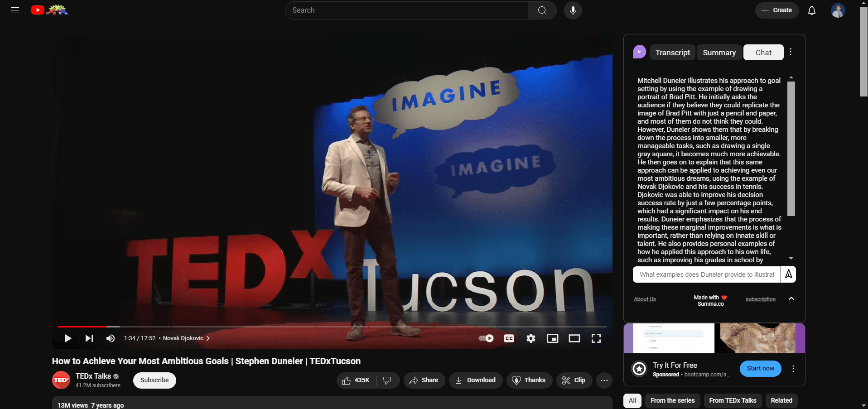
Task: Download the video
Action: coord(475,380)
